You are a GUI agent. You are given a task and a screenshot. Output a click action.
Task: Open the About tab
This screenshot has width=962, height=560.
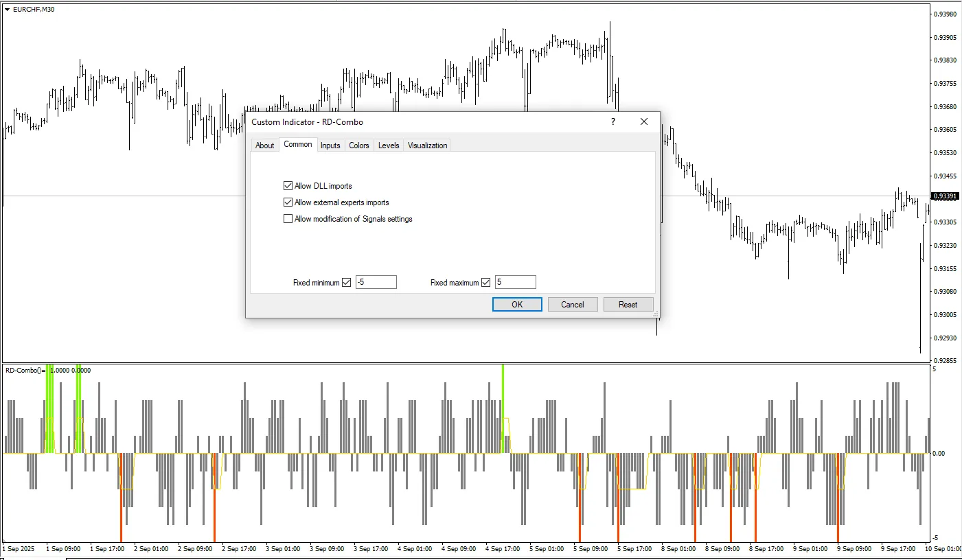point(264,145)
